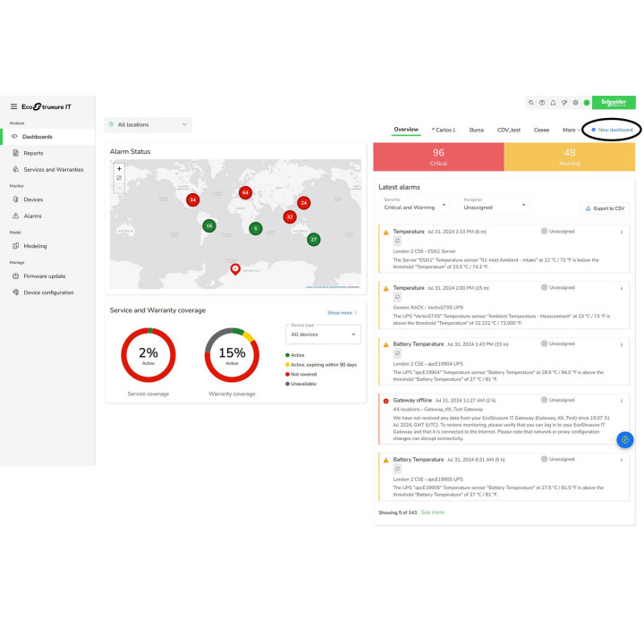Open the hamburger menu beside EcoStruxure IT
This screenshot has width=644, height=644.
pos(13,106)
